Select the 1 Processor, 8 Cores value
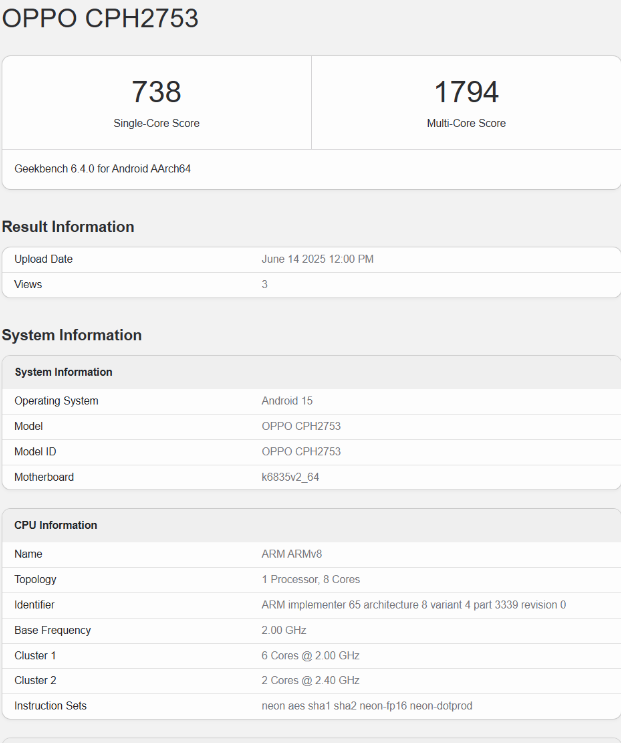Viewport: 621px width, 743px height. pyautogui.click(x=311, y=580)
